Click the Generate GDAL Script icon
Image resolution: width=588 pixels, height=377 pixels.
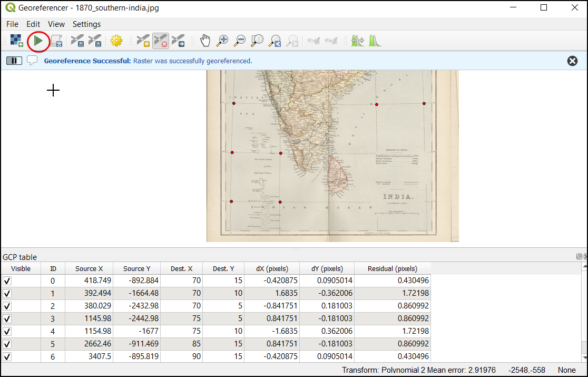(x=56, y=41)
